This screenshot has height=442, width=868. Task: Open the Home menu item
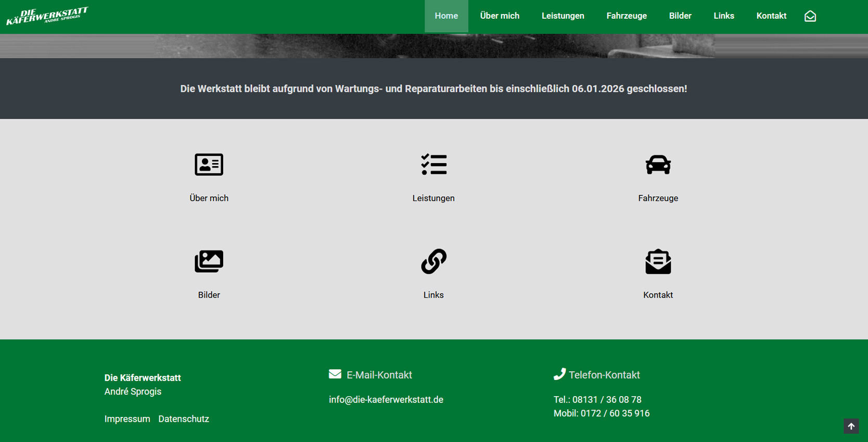coord(446,16)
